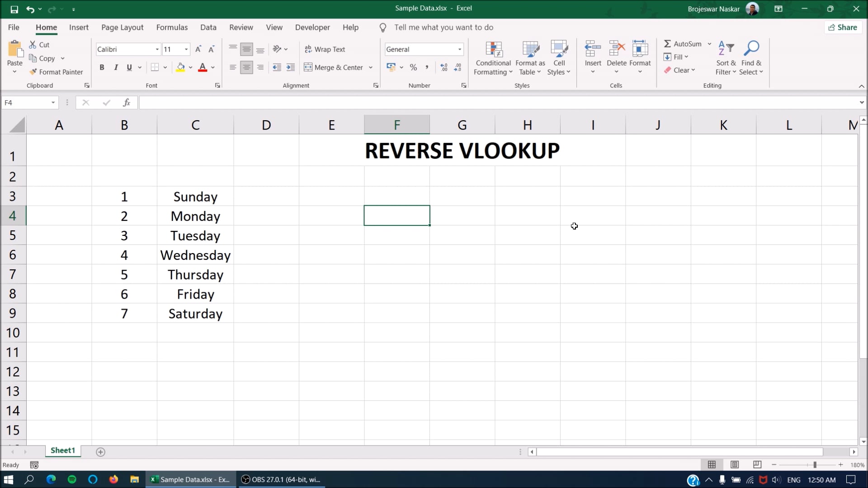
Task: Click the AutoSum button
Action: pos(683,44)
